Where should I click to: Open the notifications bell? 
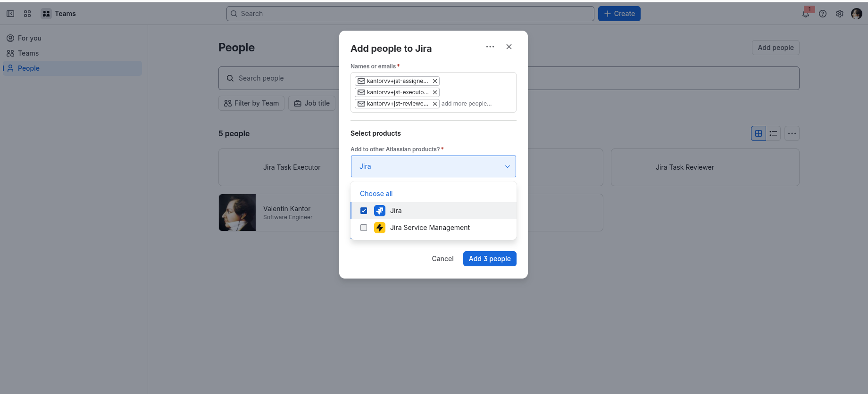(806, 14)
